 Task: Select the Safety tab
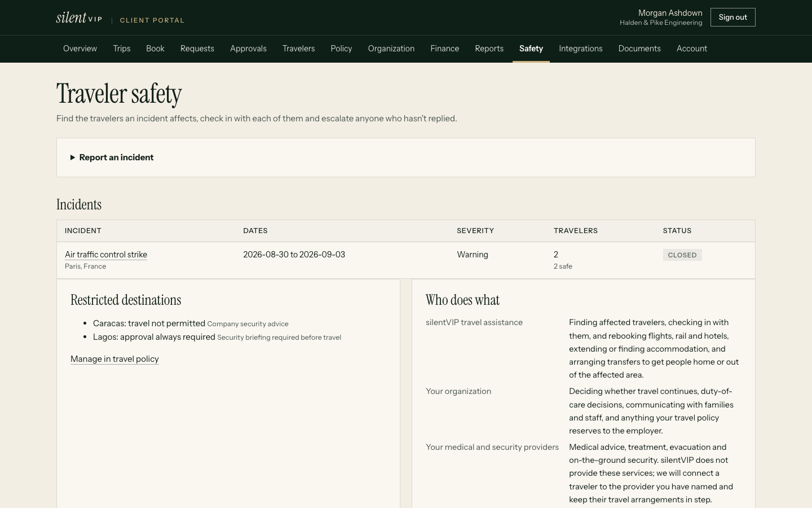coord(531,49)
